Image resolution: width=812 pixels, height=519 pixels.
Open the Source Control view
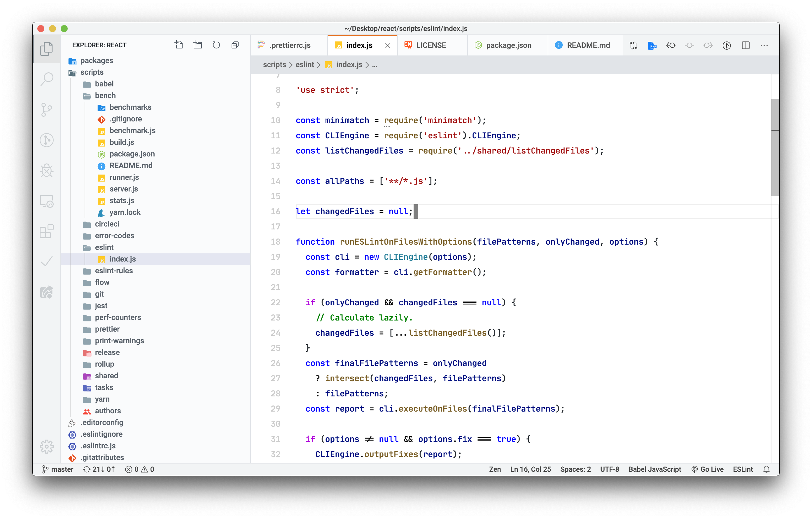coord(47,109)
